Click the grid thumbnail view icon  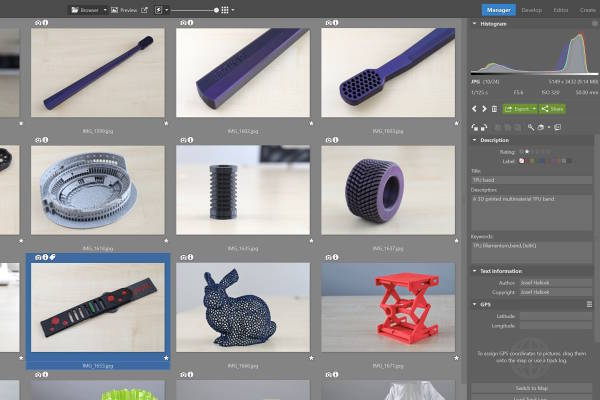point(225,10)
